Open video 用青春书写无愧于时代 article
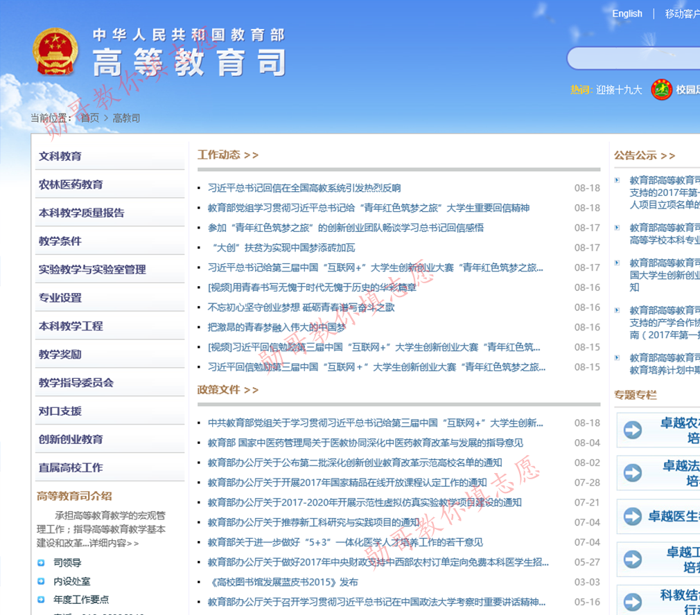 [x=312, y=287]
